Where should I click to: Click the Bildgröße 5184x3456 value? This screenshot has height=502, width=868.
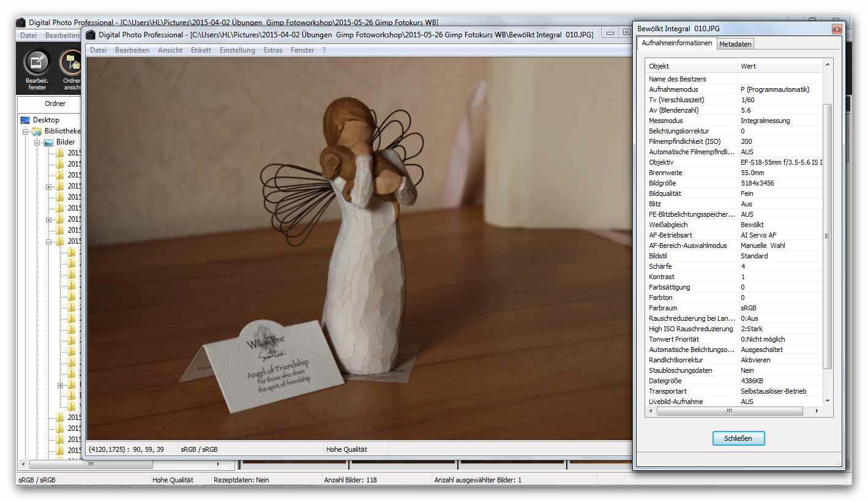click(x=757, y=183)
